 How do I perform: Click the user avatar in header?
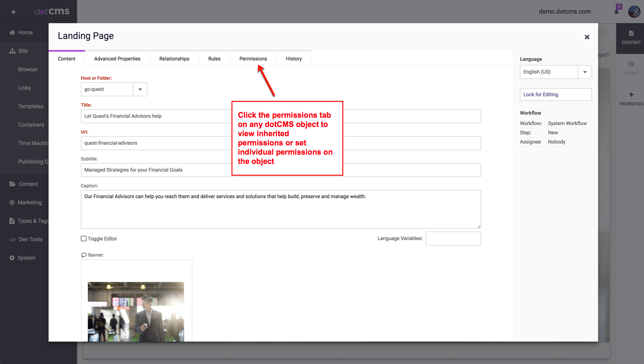click(634, 12)
